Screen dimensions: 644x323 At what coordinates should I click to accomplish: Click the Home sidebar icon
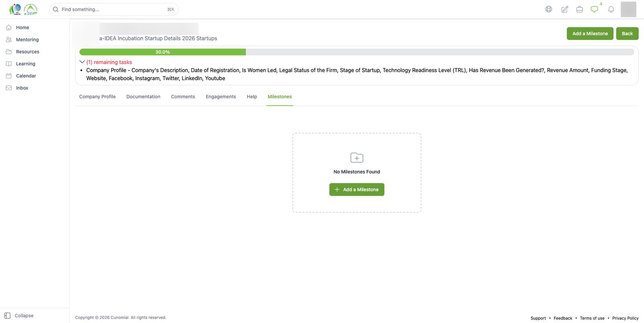[9, 27]
